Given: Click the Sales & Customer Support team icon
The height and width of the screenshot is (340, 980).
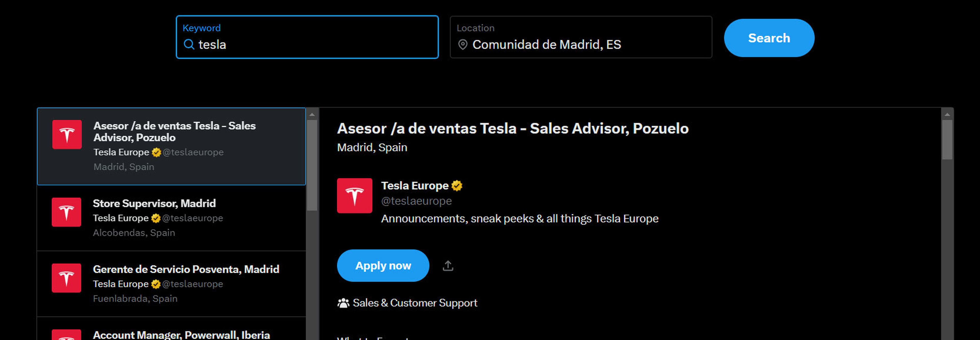Looking at the screenshot, I should (x=343, y=303).
